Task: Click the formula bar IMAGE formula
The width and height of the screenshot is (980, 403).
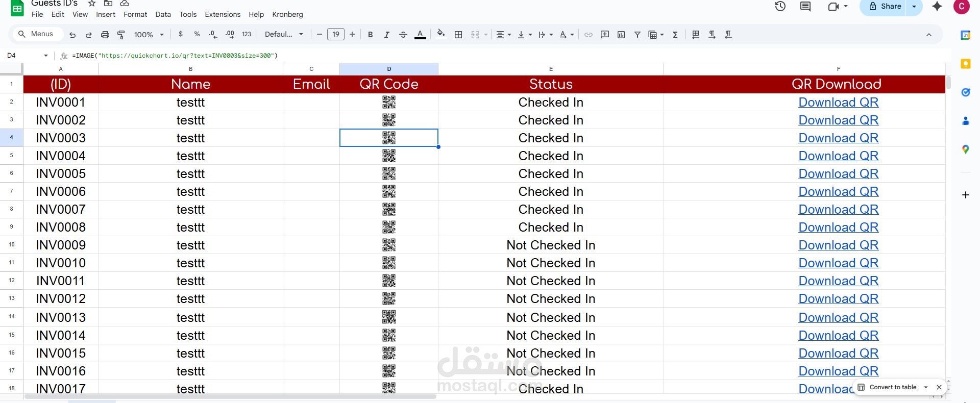Action: pyautogui.click(x=175, y=55)
